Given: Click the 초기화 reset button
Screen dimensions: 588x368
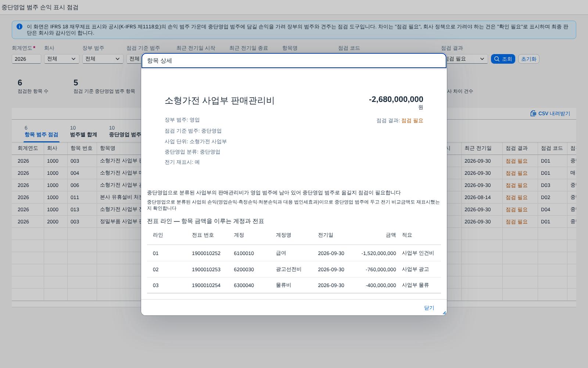Looking at the screenshot, I should tap(528, 59).
